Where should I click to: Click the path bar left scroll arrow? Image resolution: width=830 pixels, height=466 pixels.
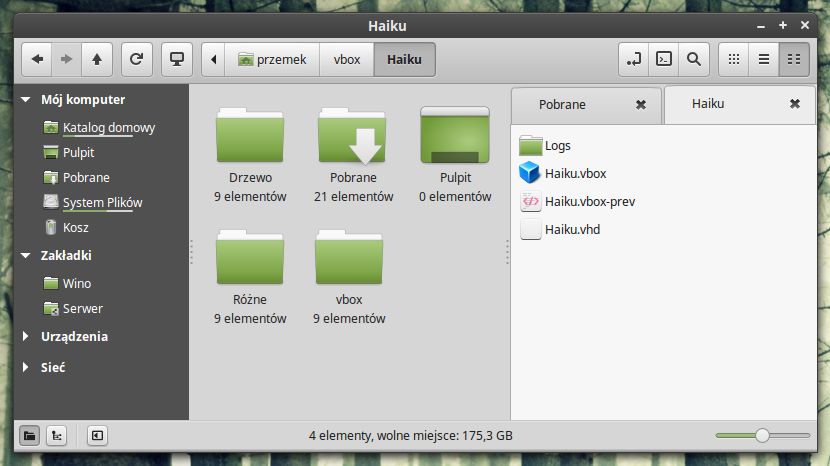pos(213,59)
